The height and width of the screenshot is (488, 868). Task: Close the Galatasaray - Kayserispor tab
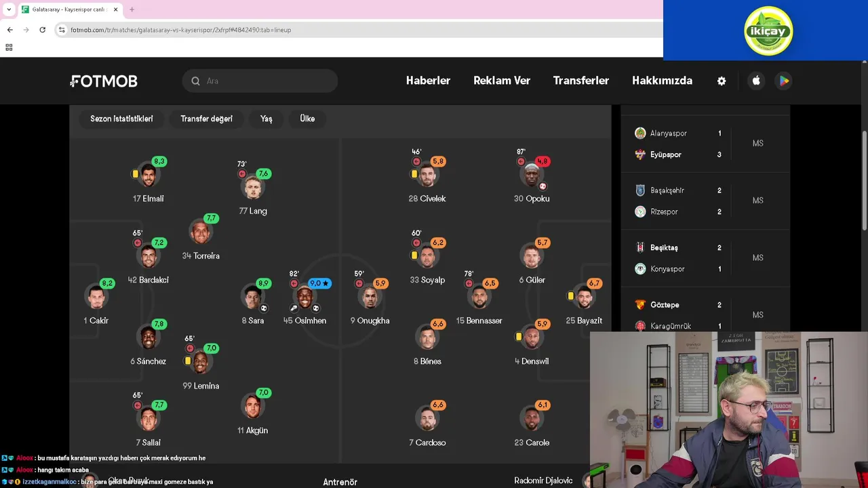115,9
